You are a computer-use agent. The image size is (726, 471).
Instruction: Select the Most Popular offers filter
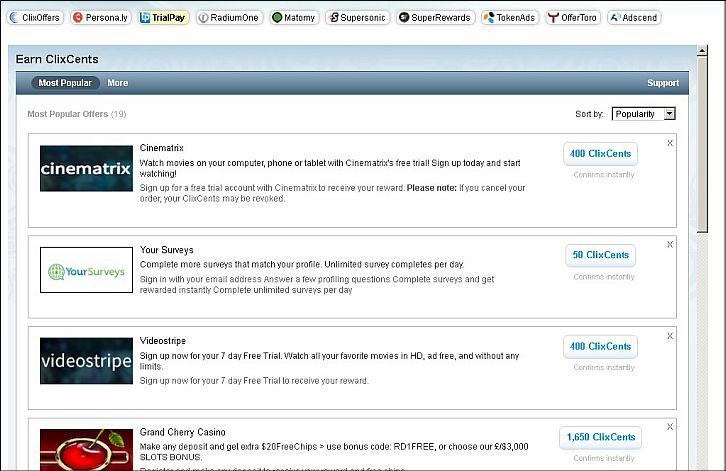coord(65,83)
